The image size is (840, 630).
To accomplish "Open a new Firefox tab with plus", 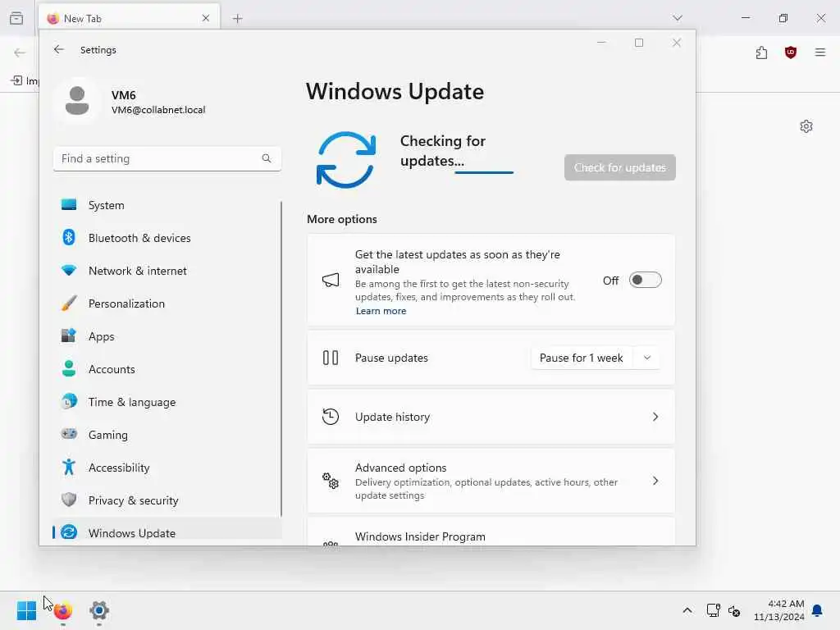I will click(x=238, y=19).
